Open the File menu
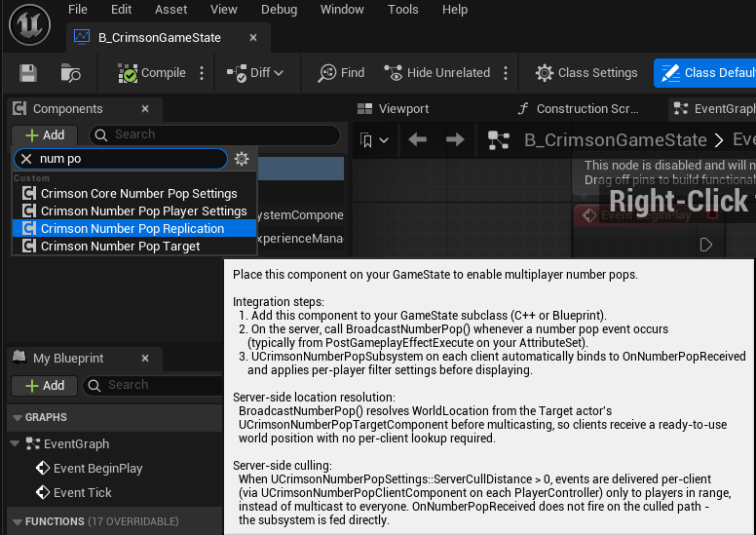The image size is (756, 535). coord(78,9)
